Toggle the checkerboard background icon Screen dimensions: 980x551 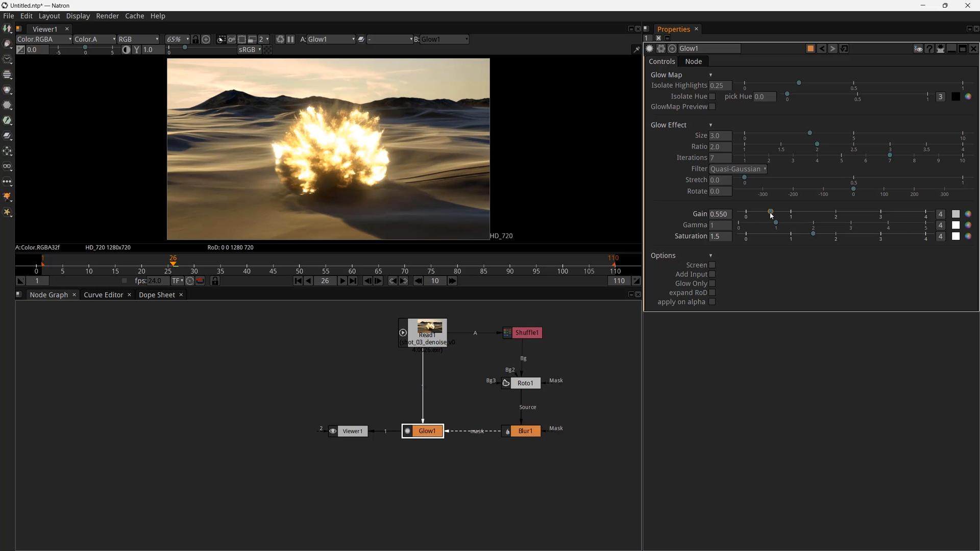[268, 49]
